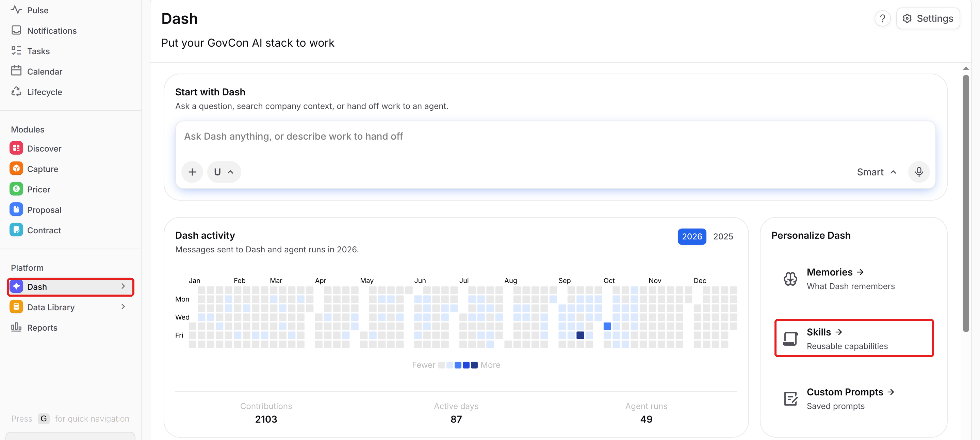The height and width of the screenshot is (440, 980).
Task: Expand the Dash submenu chevron
Action: [123, 286]
